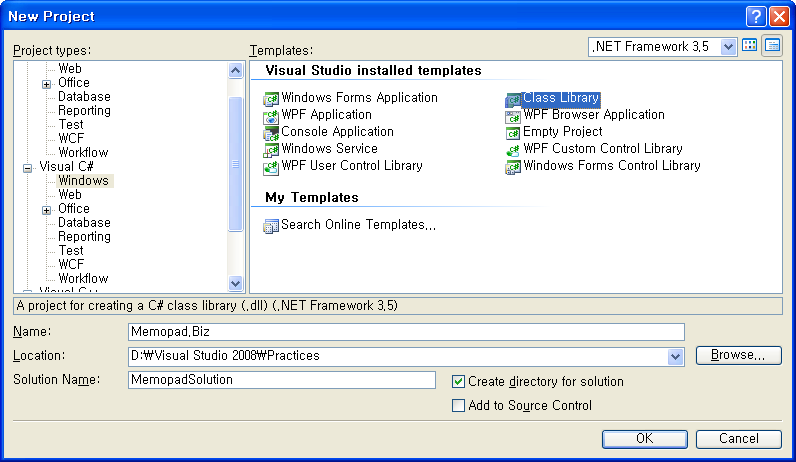
Task: Select the upper Test project type
Action: coord(71,125)
